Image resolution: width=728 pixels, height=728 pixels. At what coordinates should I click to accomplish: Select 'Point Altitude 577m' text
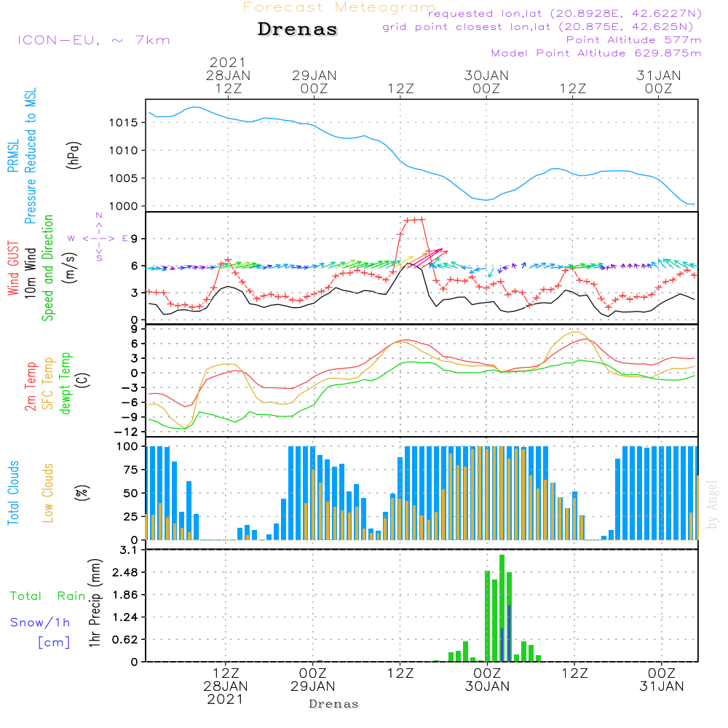pyautogui.click(x=634, y=40)
